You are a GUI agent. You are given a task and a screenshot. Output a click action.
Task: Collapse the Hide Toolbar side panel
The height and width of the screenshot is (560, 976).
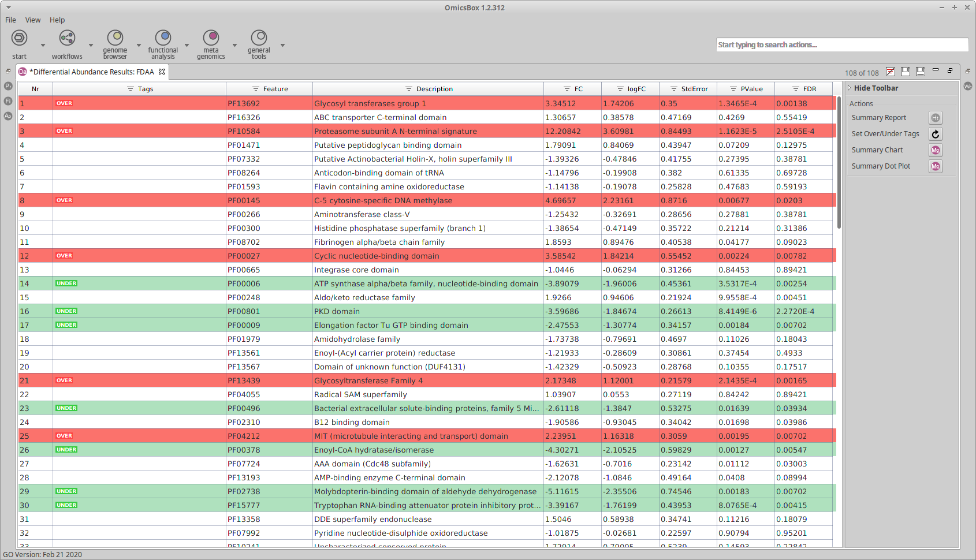(850, 88)
